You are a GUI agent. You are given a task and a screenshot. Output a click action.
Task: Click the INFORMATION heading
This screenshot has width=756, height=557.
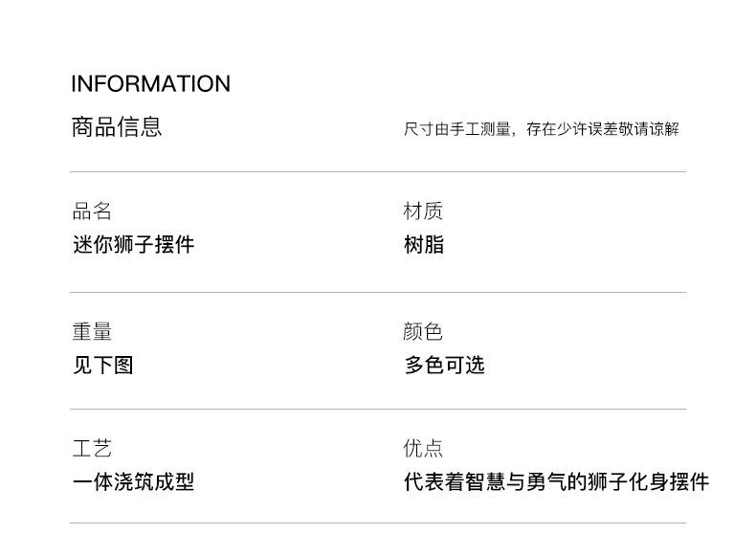[151, 84]
